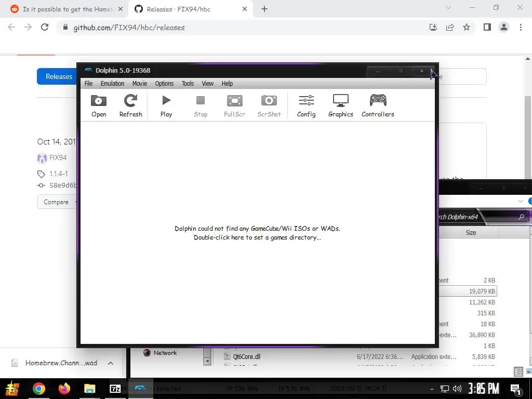This screenshot has height=399, width=532.
Task: Open the Compare dropdown on GitHub
Action: pos(57,202)
